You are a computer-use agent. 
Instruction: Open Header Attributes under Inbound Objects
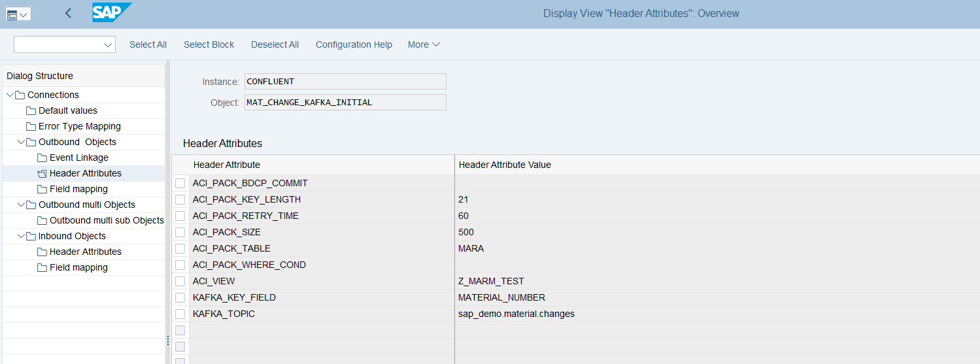(x=86, y=252)
